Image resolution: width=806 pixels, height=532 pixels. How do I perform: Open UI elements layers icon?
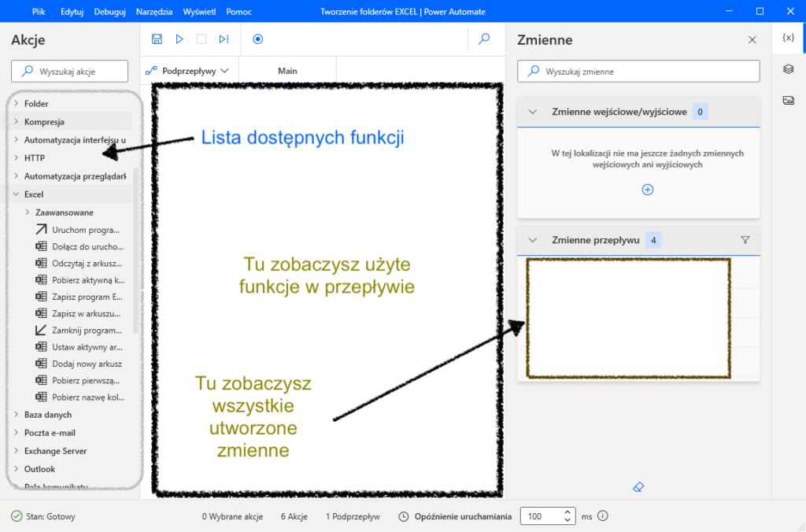[x=788, y=69]
